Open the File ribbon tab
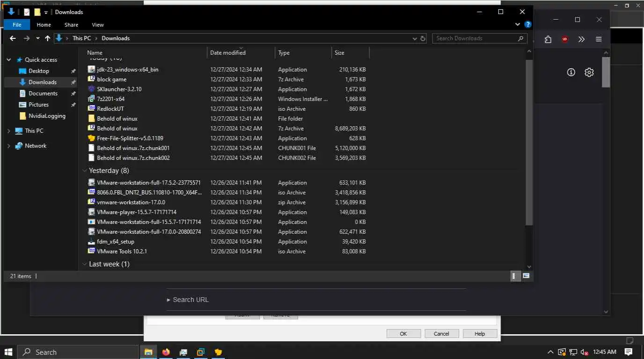644x359 pixels. tap(17, 25)
